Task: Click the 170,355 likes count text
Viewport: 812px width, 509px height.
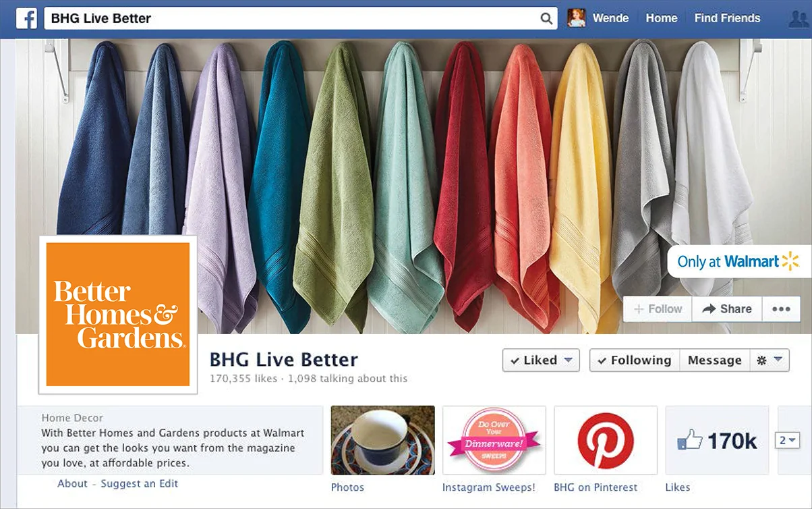Action: [243, 379]
